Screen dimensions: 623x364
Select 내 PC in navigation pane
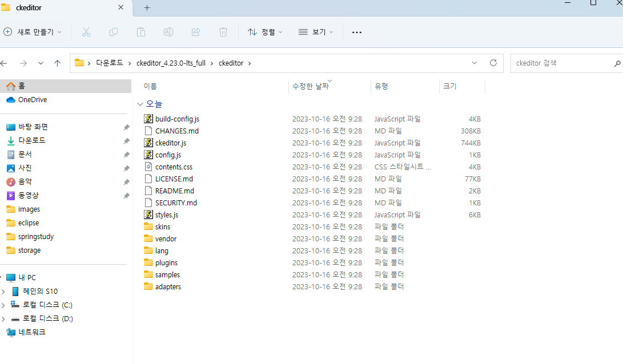(27, 277)
